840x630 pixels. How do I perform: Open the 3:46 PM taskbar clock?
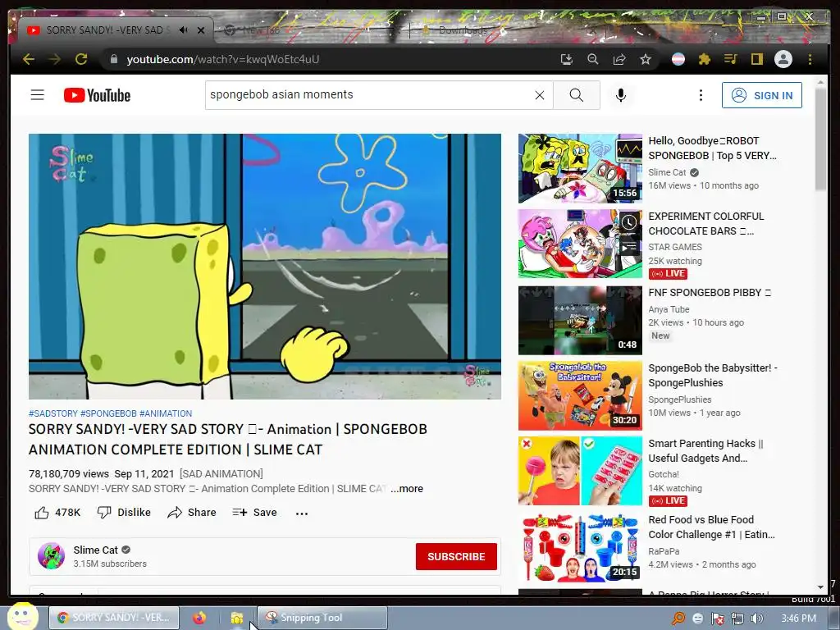[798, 619]
